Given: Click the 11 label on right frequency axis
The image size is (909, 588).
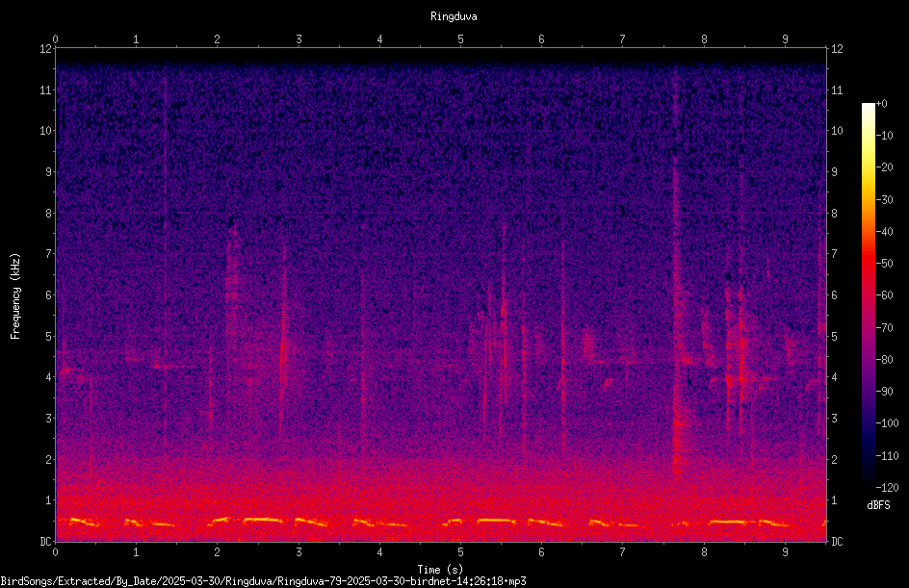Looking at the screenshot, I should click(837, 90).
